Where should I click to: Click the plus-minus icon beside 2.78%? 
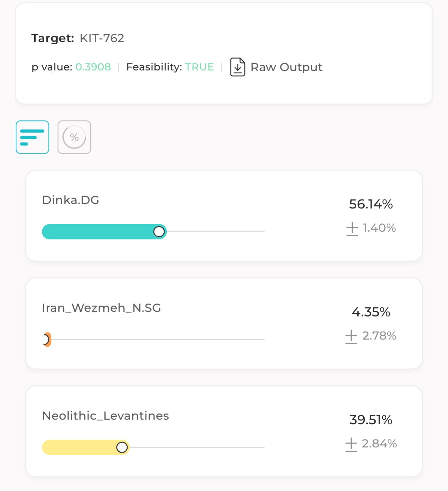point(351,337)
